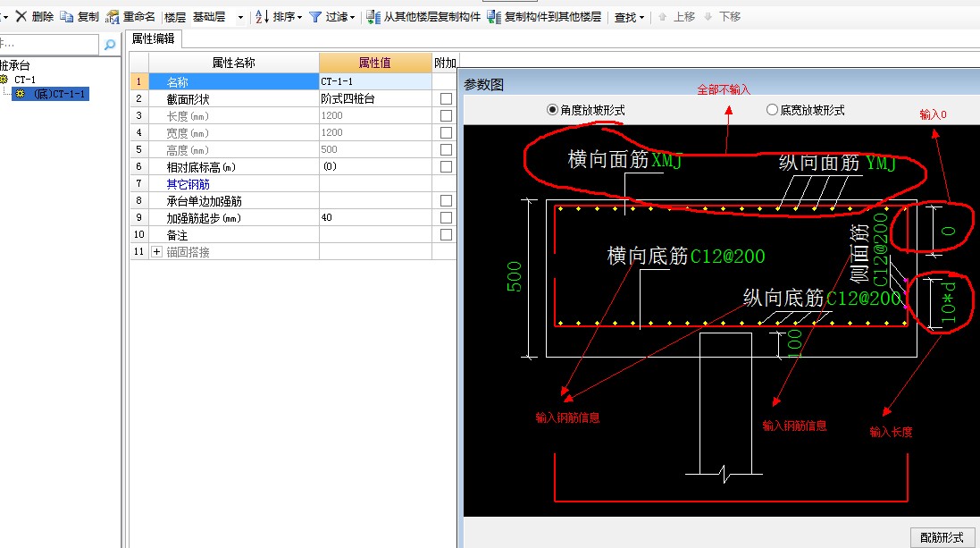This screenshot has height=548, width=980.
Task: Click the horizontal bottom rebar C12@200 value
Action: point(727,256)
